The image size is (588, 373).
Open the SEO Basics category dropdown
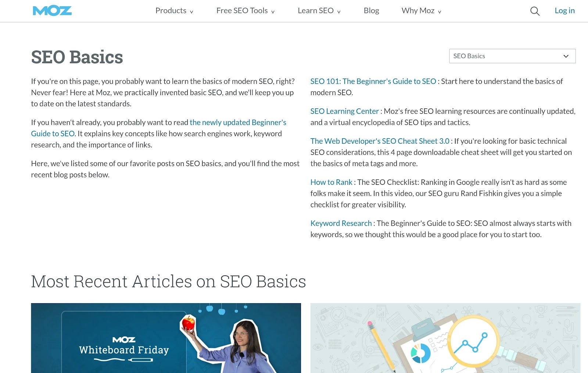pos(512,56)
